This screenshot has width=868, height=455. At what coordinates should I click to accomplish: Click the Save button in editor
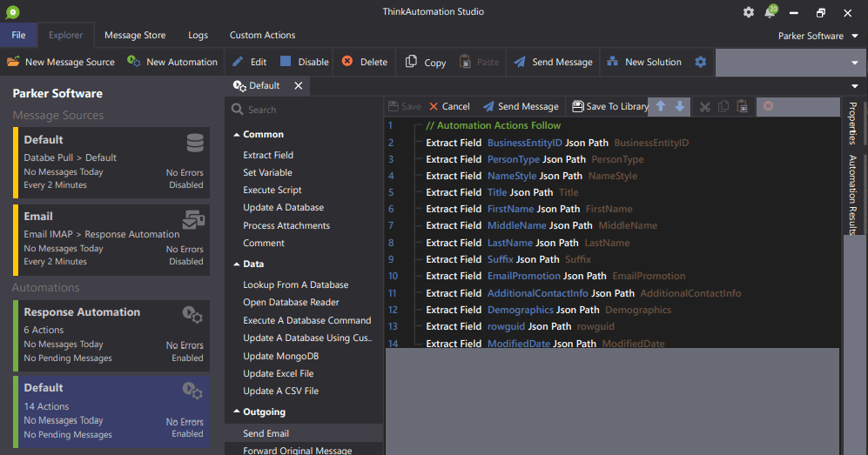click(405, 106)
